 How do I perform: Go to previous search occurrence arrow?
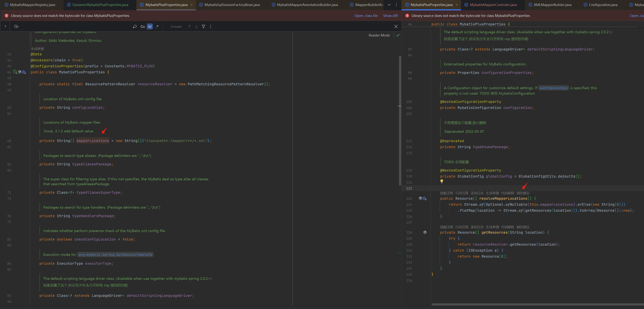(x=189, y=27)
